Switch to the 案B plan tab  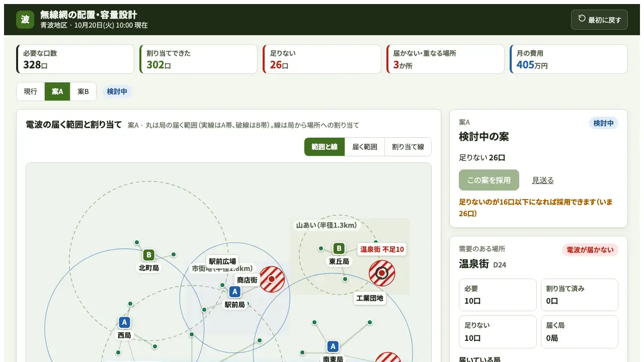pos(83,92)
